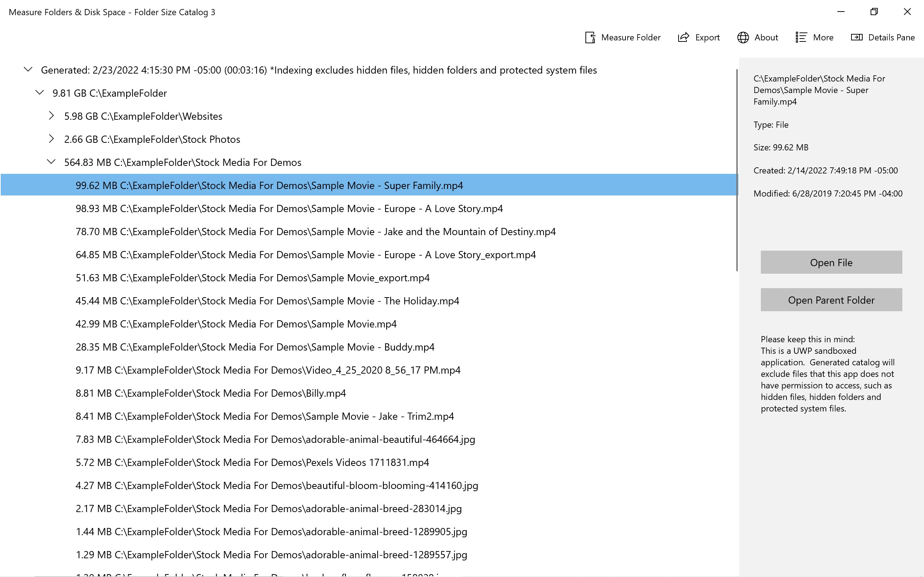Collapse the C:\ExampleFolder root node

40,93
